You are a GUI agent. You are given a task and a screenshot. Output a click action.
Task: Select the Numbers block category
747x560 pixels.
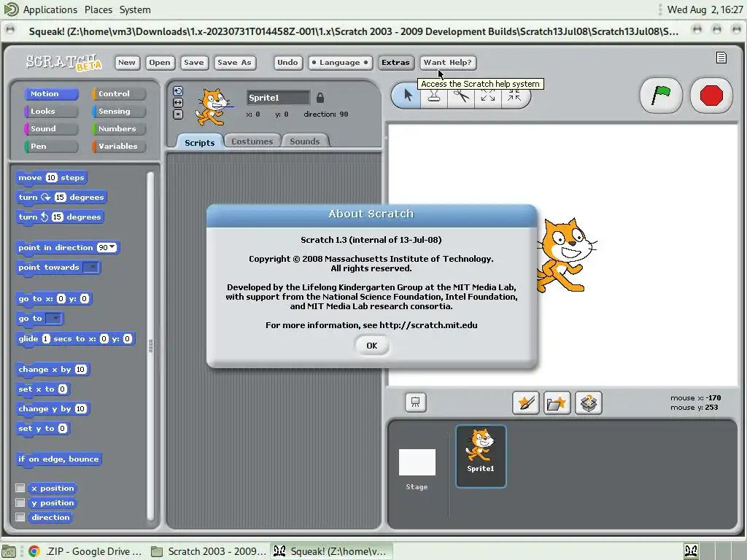(x=119, y=128)
